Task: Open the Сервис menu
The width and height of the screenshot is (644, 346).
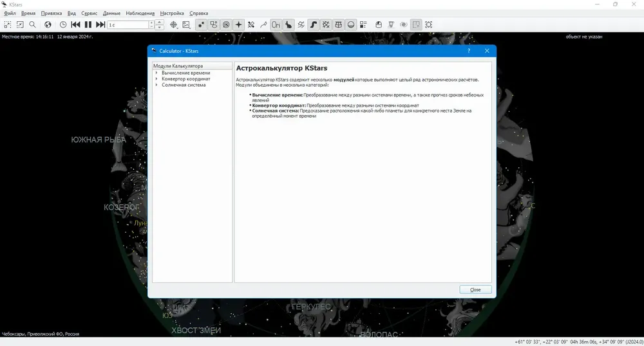Action: tap(89, 13)
